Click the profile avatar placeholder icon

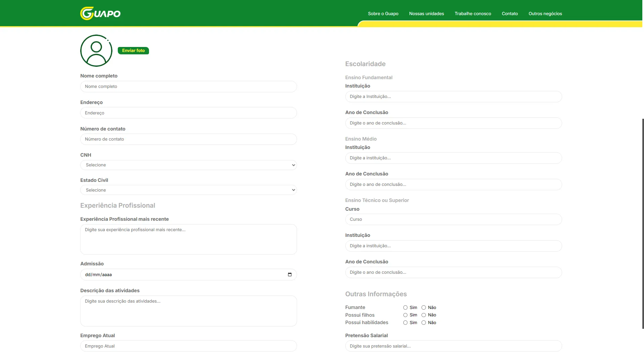click(x=96, y=51)
